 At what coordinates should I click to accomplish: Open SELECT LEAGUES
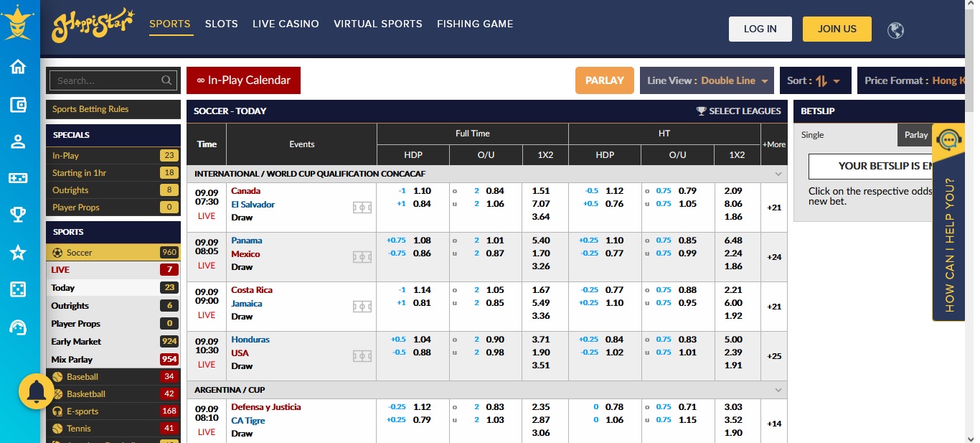739,111
